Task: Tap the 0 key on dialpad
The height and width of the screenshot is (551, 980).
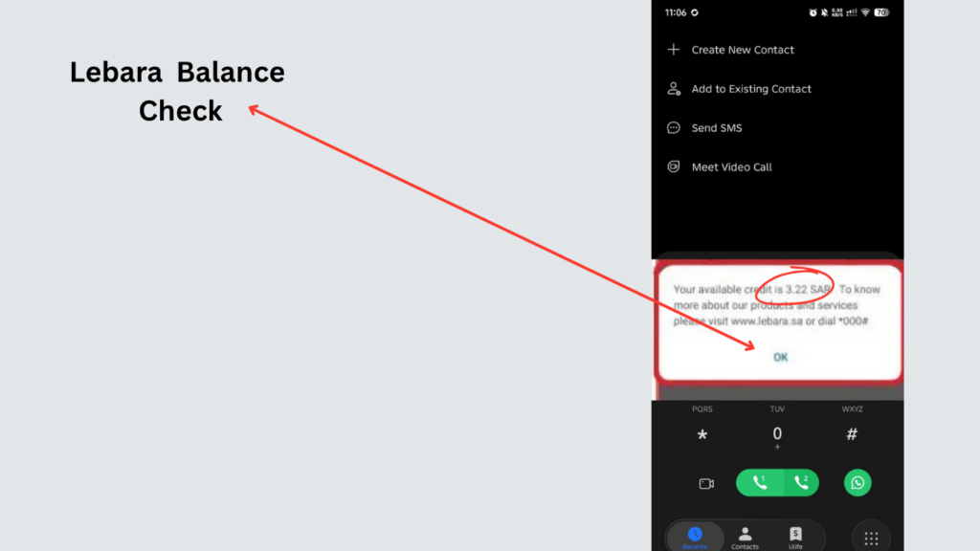Action: pyautogui.click(x=777, y=436)
